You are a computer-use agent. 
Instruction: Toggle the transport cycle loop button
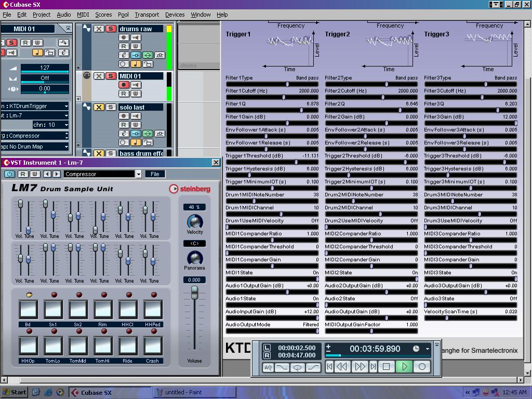[x=297, y=367]
